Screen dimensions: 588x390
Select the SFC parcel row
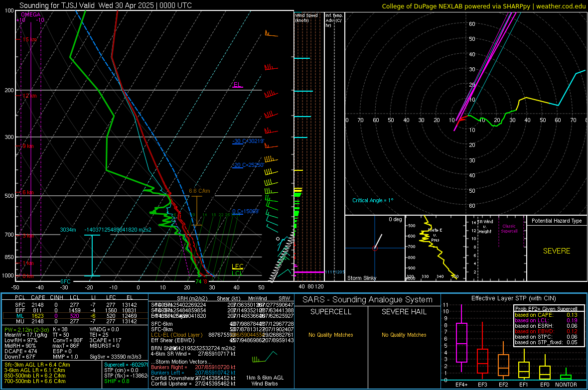pyautogui.click(x=75, y=305)
